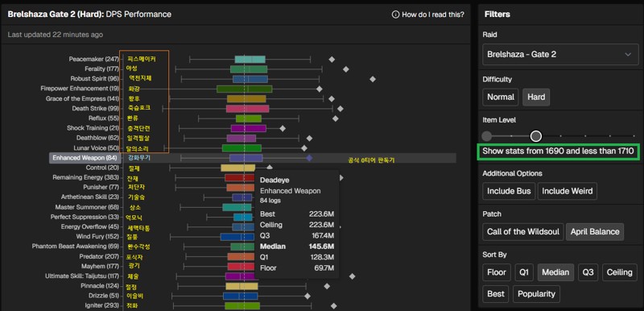Viewport: 644px width, 311px height.
Task: Click the Drizzle (51) row label
Action: coord(104,296)
